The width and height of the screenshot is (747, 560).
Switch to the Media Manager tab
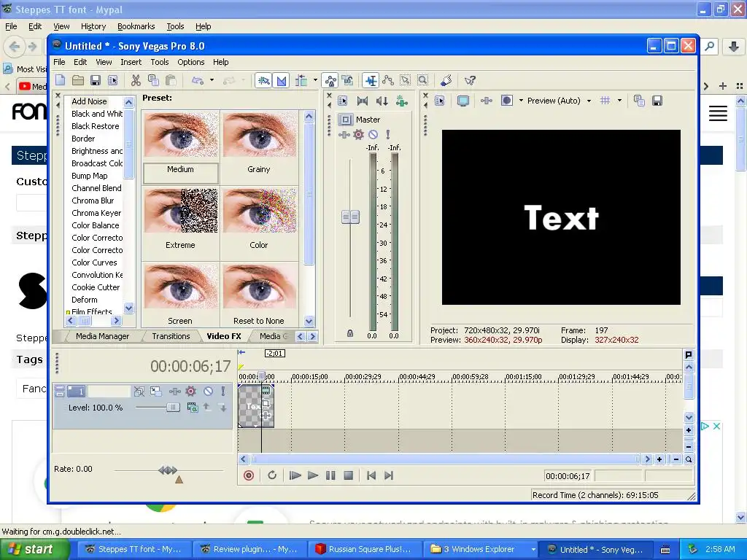102,336
